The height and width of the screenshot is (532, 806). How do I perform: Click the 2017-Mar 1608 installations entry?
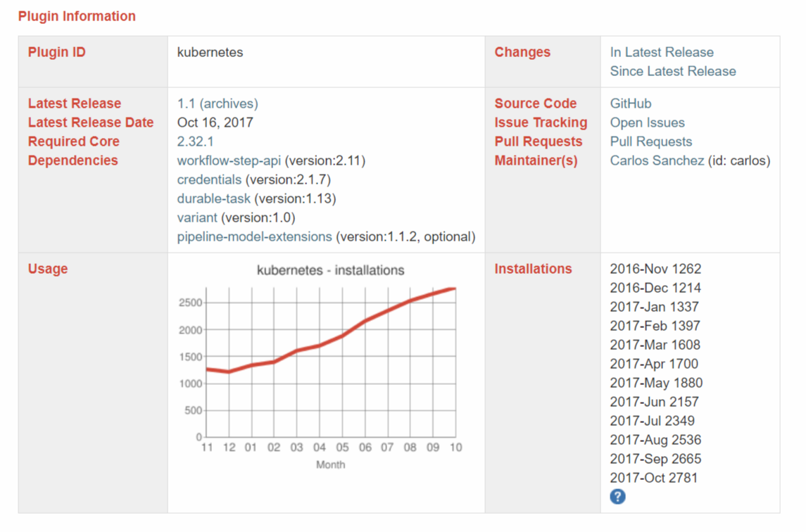coord(655,345)
